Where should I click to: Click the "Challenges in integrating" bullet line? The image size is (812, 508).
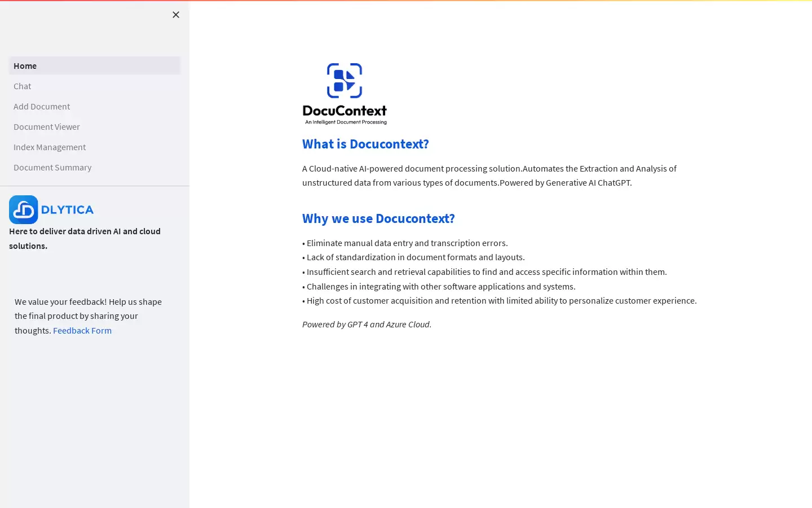point(439,286)
